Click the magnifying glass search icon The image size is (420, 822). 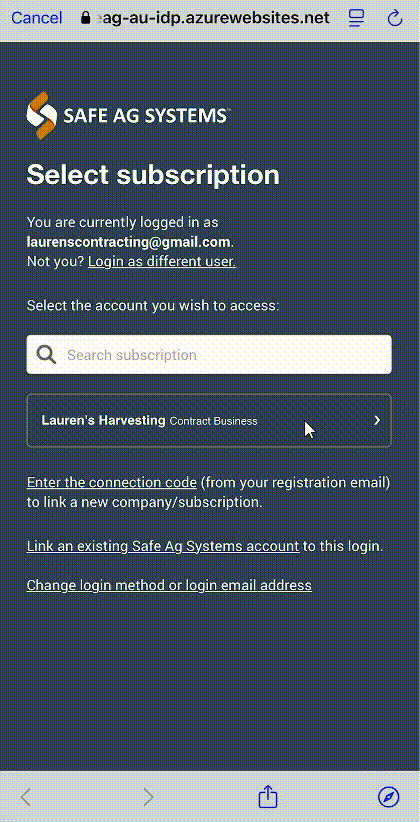click(47, 355)
